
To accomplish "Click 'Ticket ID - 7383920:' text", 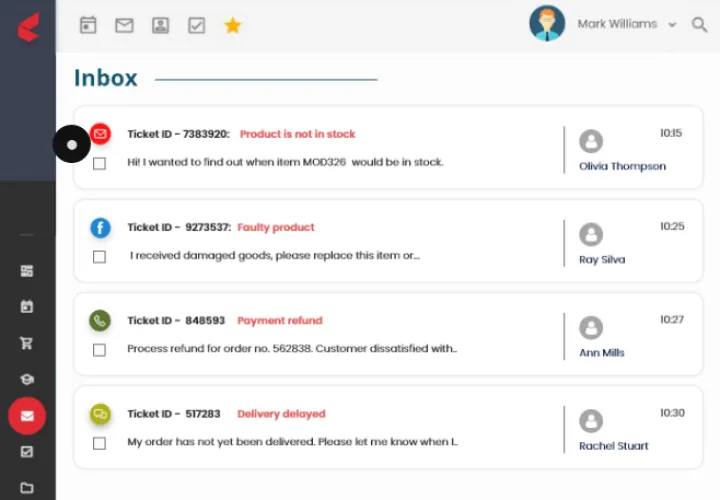I will tap(178, 134).
